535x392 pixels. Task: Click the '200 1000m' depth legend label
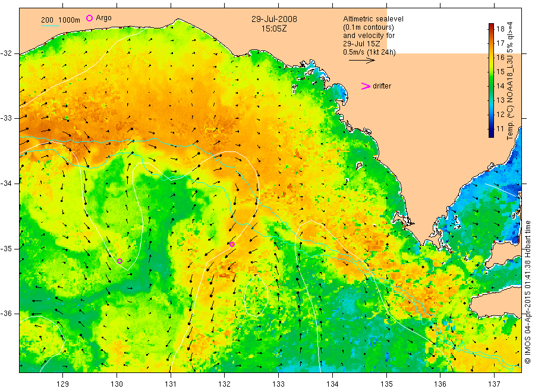click(61, 20)
